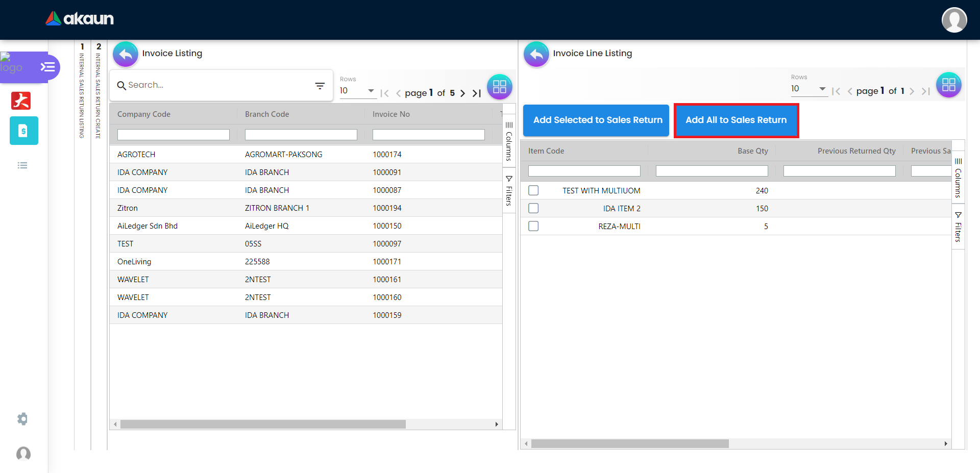980x473 pixels.
Task: Open grid view icon in Invoice Listing
Action: 499,87
